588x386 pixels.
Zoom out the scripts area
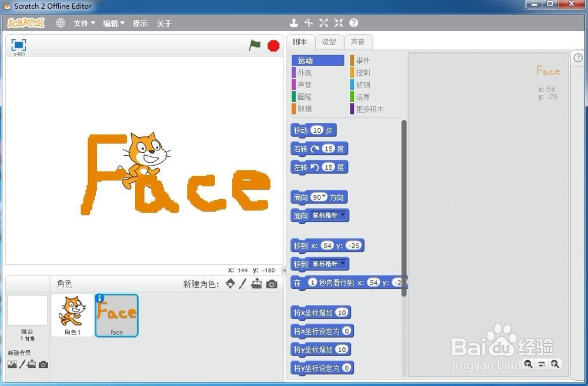(x=528, y=364)
